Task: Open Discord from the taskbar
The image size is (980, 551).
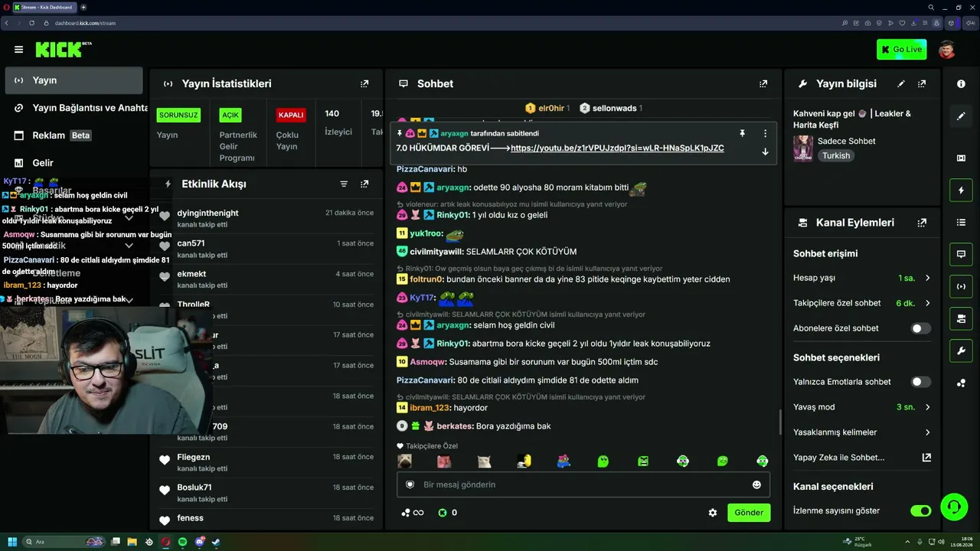Action: 200,542
